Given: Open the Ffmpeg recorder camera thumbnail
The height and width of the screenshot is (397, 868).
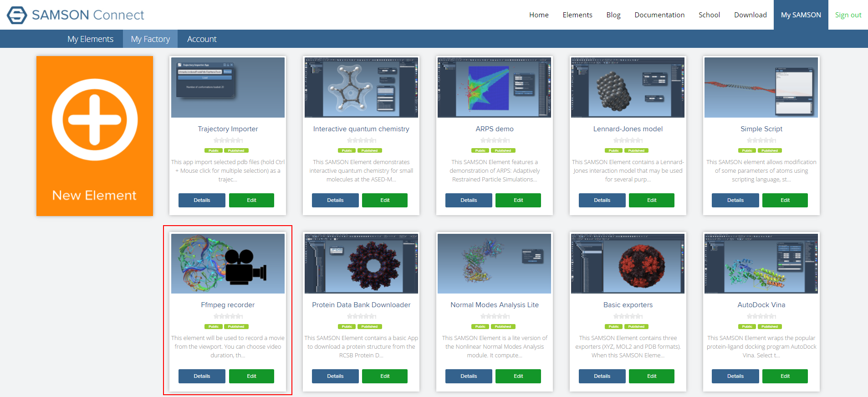Looking at the screenshot, I should [228, 263].
